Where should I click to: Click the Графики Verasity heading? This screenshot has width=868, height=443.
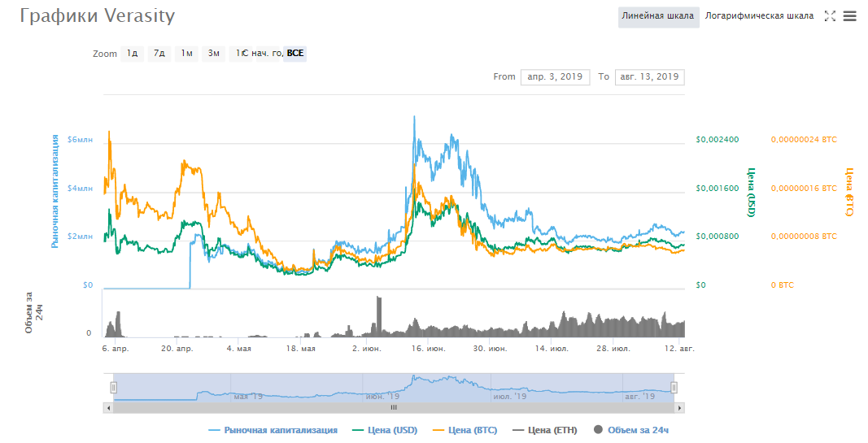(x=98, y=15)
